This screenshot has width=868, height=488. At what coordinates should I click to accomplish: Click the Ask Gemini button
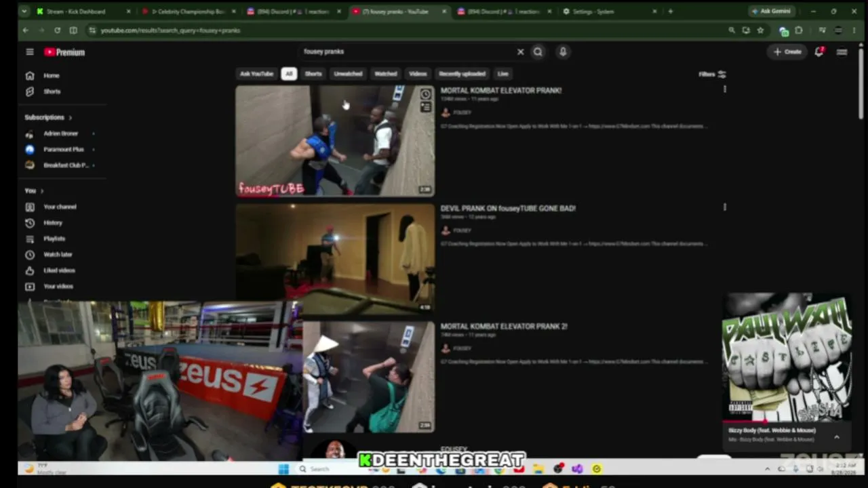pyautogui.click(x=771, y=12)
